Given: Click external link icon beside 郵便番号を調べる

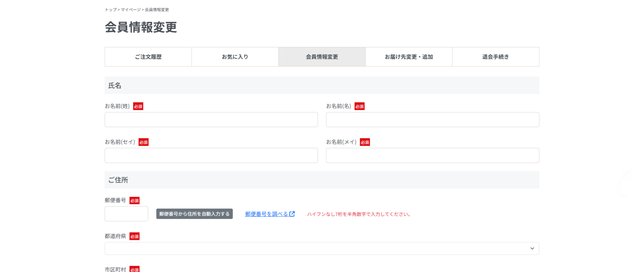Looking at the screenshot, I should (x=292, y=214).
